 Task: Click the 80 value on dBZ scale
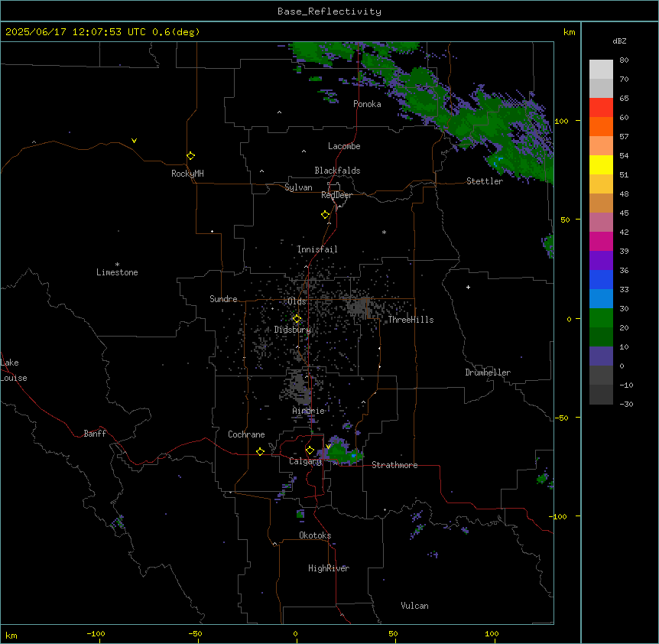[624, 60]
